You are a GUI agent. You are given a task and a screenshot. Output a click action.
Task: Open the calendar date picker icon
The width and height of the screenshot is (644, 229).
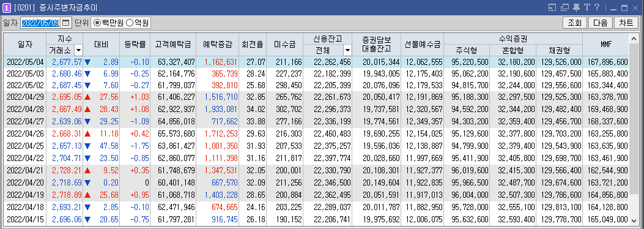[x=65, y=23]
